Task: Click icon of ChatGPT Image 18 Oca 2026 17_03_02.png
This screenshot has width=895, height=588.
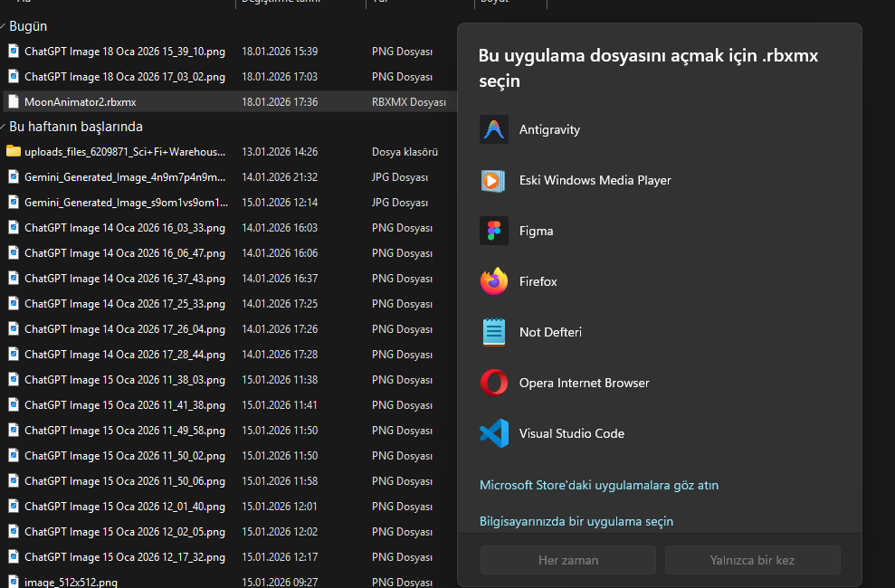Action: click(x=14, y=76)
